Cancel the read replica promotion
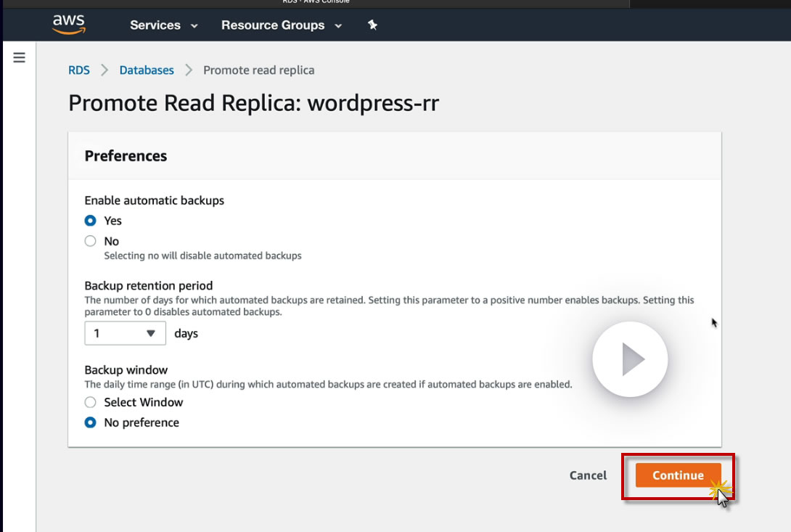This screenshot has width=791, height=532. click(x=588, y=475)
